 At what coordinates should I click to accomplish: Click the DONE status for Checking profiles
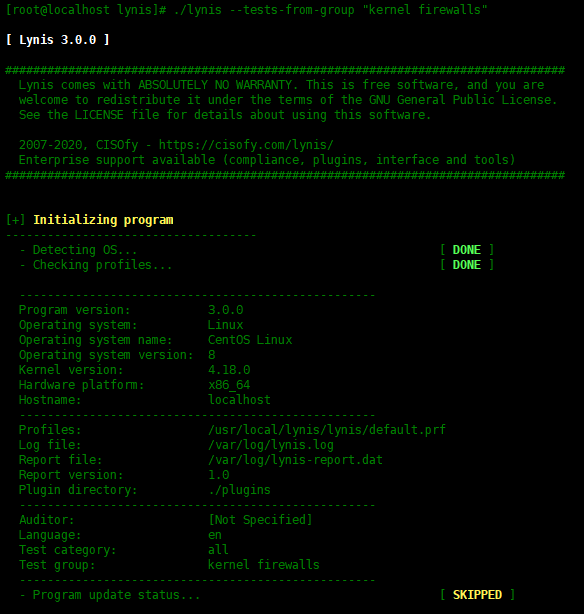click(x=466, y=265)
